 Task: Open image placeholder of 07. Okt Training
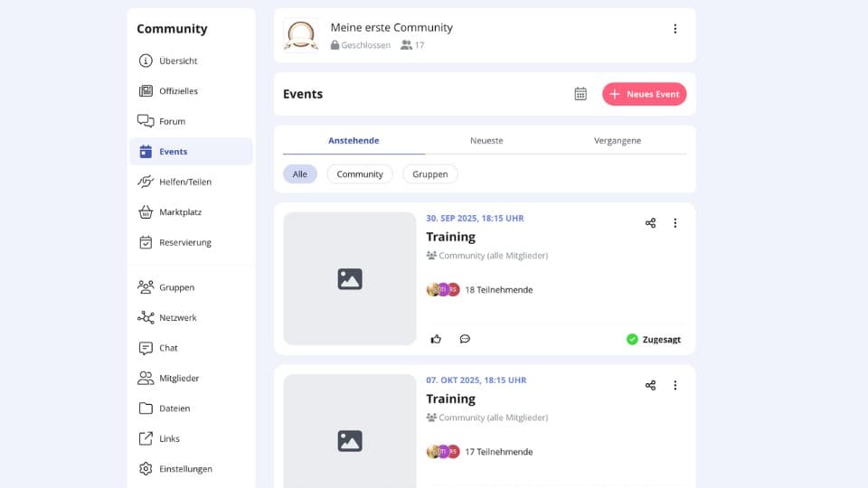(x=350, y=432)
